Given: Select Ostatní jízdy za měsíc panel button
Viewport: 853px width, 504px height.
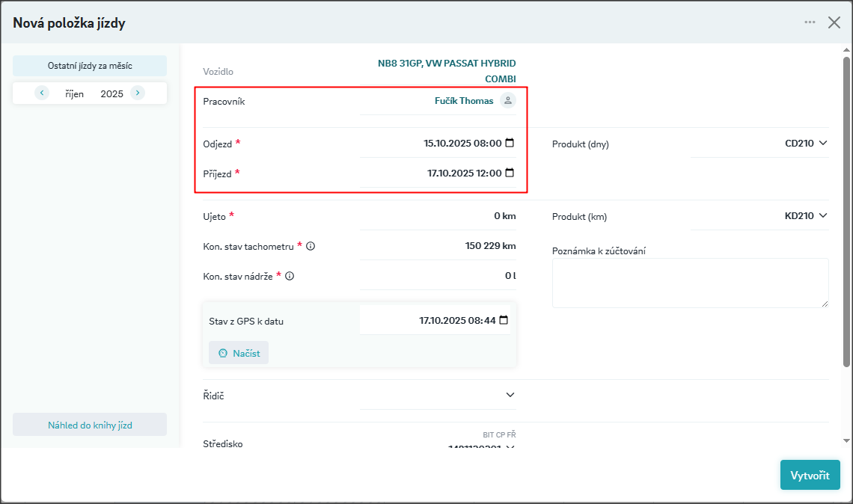Looking at the screenshot, I should coord(90,66).
